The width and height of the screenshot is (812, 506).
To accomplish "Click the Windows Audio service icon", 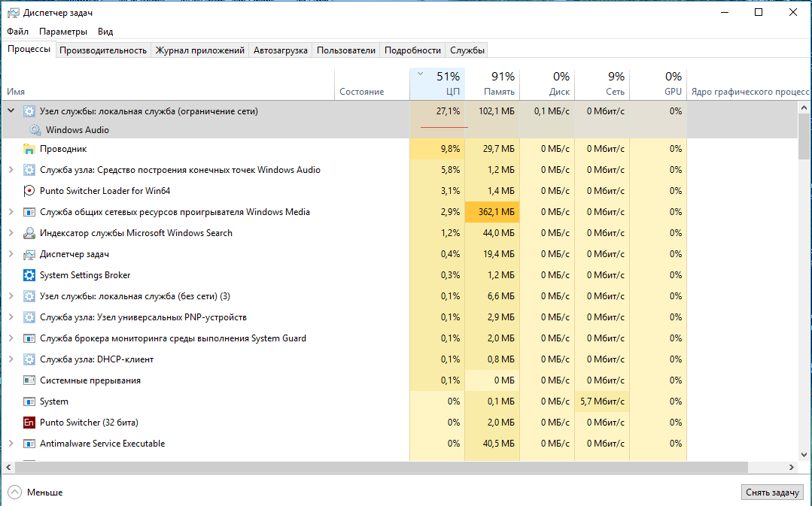I will [35, 130].
